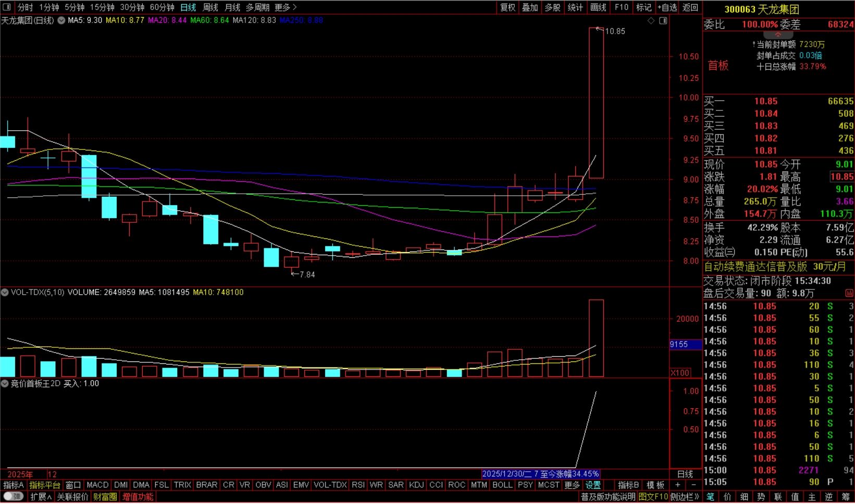Open the 增值功能 value-added features tab
Image resolution: width=855 pixels, height=504 pixels.
138,497
